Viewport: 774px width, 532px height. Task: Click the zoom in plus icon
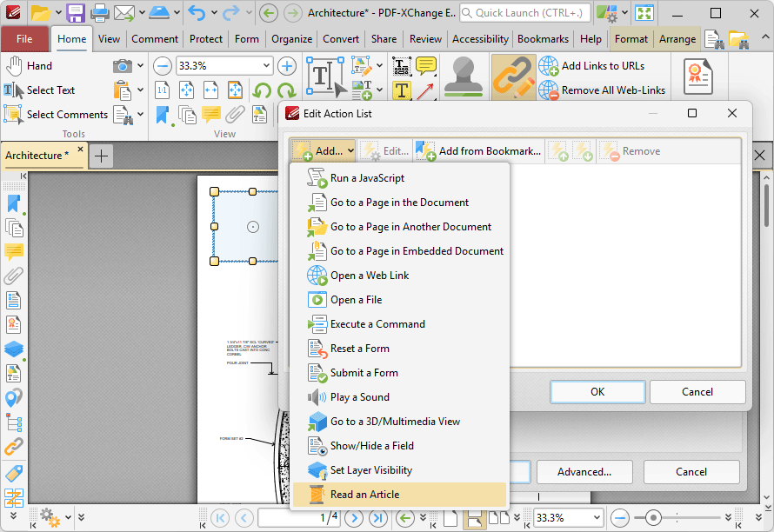click(x=287, y=66)
